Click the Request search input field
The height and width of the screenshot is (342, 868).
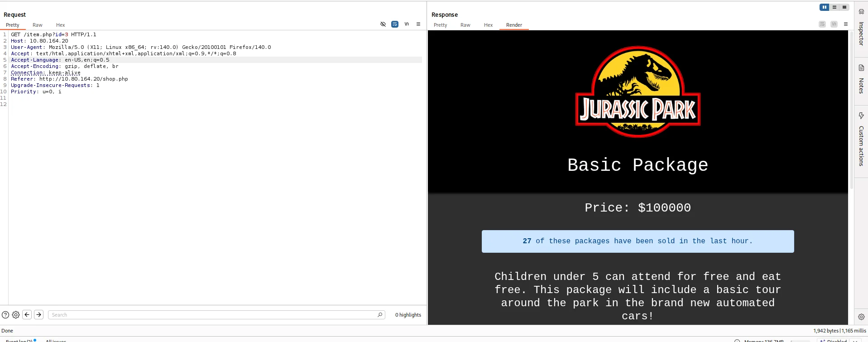(213, 315)
